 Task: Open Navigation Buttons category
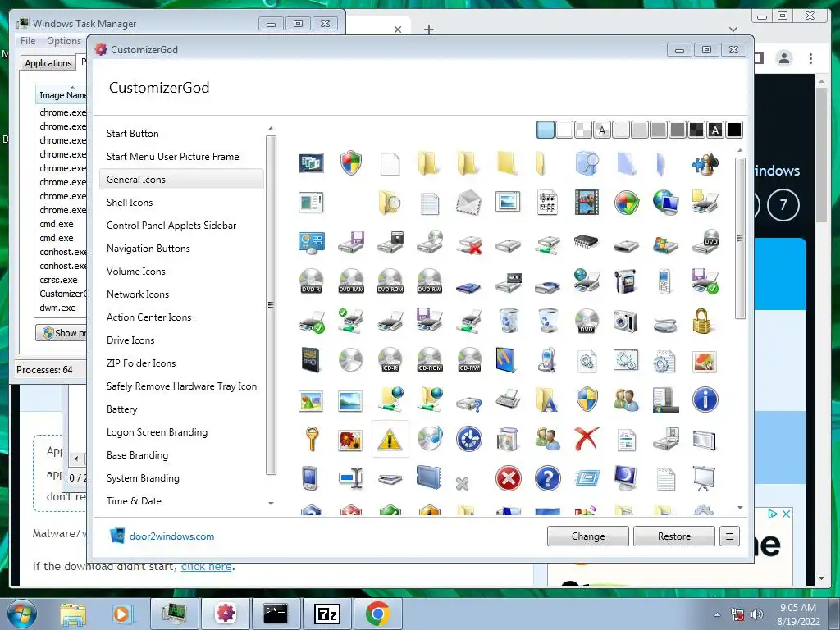click(148, 249)
